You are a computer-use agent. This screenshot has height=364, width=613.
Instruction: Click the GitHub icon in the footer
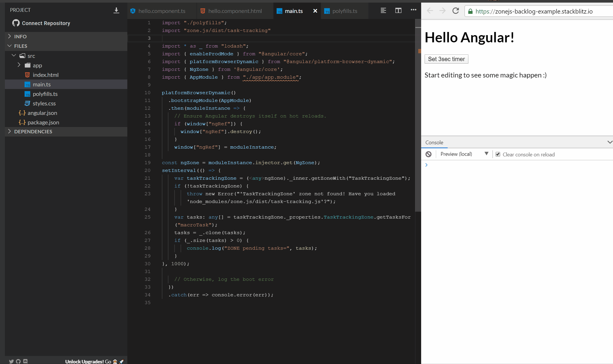tap(18, 361)
